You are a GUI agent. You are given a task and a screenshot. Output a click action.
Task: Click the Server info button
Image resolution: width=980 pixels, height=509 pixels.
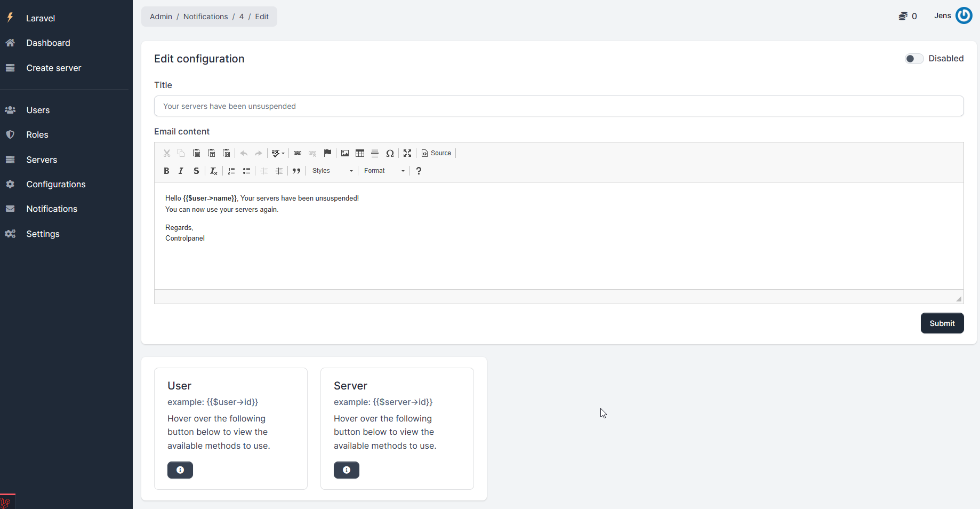coord(347,470)
